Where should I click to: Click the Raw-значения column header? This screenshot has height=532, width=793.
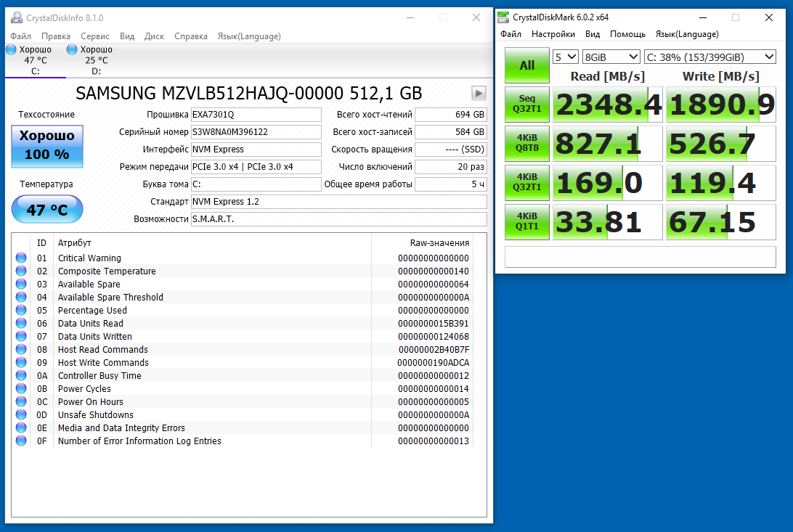tap(439, 243)
